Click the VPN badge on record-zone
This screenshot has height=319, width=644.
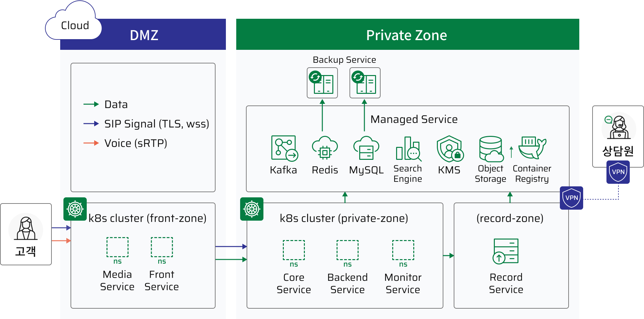point(572,198)
